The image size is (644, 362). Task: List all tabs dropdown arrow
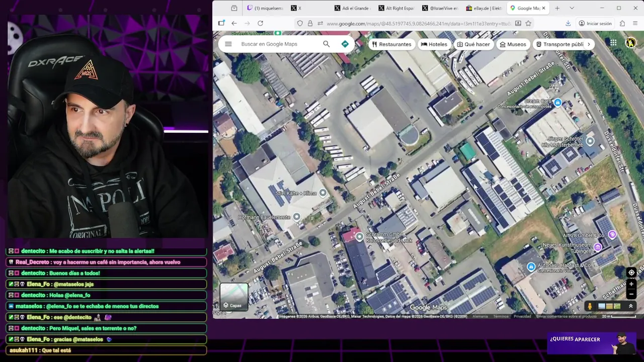pyautogui.click(x=572, y=8)
